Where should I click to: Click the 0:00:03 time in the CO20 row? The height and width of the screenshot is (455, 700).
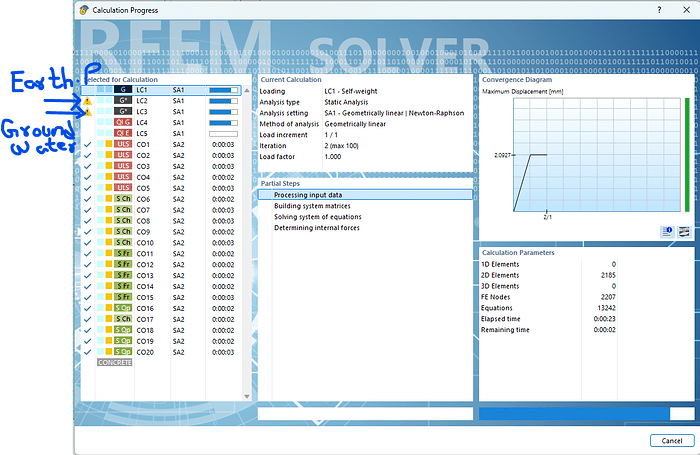pos(223,352)
